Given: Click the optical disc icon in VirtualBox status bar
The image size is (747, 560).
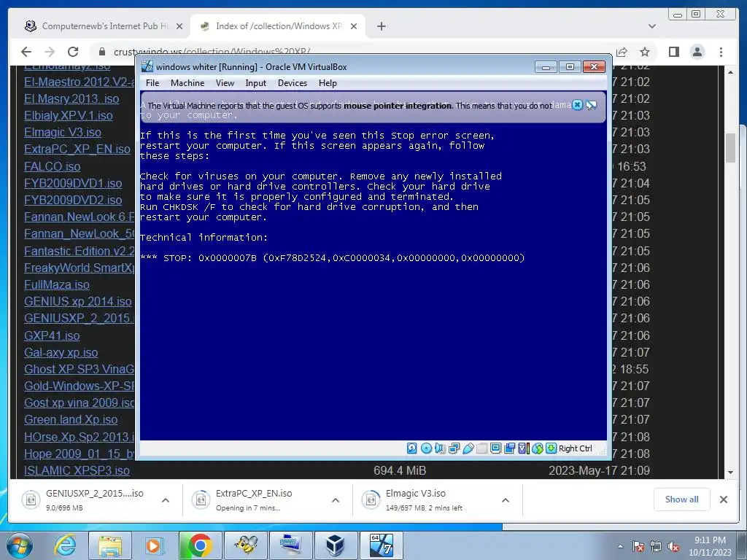Looking at the screenshot, I should [426, 448].
